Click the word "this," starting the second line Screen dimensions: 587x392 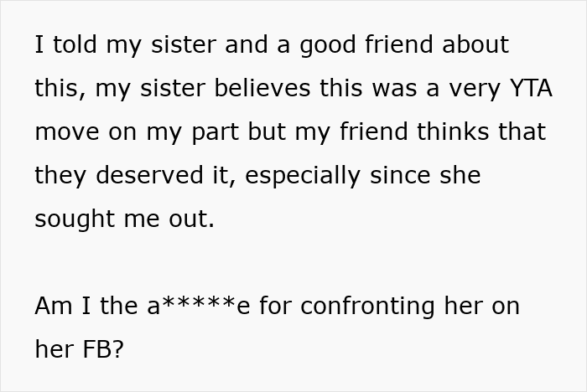[60, 89]
